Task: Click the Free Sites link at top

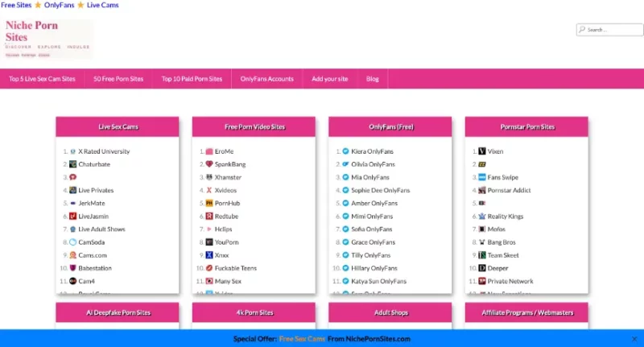Action: point(16,5)
